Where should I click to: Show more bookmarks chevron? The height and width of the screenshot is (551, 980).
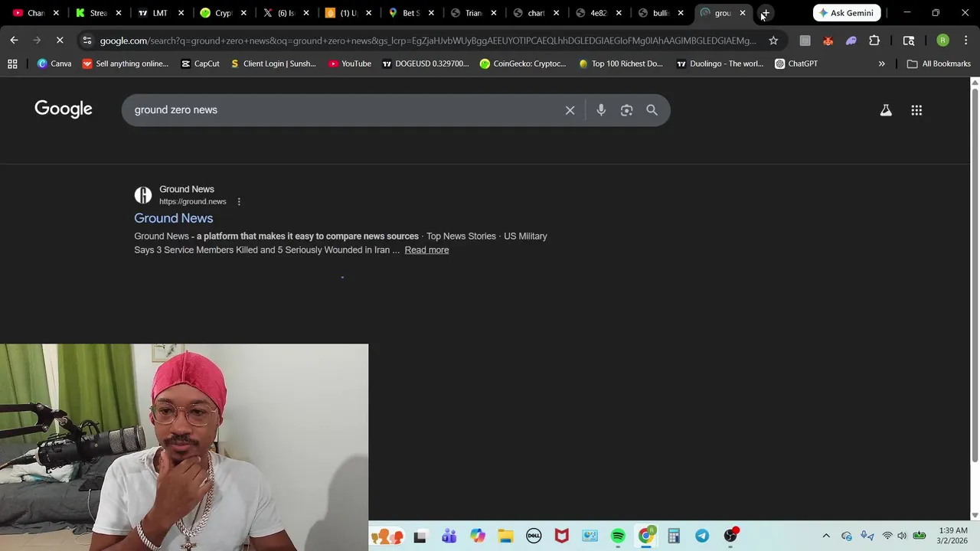(881, 64)
